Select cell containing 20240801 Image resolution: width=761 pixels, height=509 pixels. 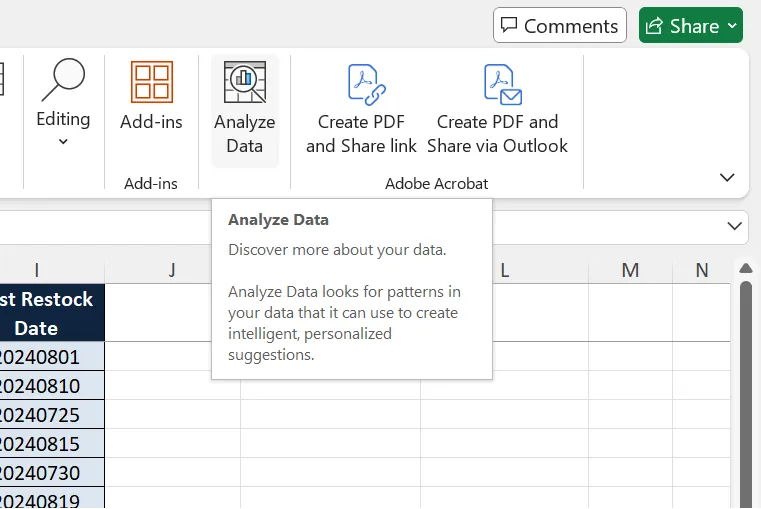[51, 357]
